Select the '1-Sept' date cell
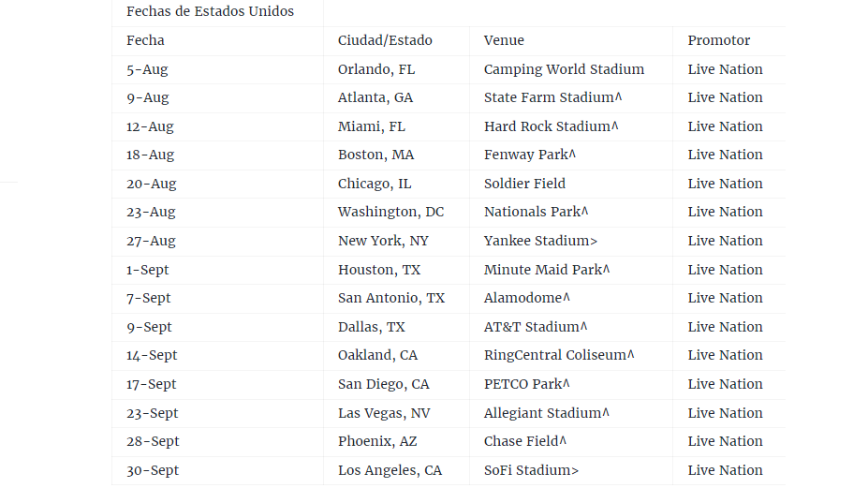Viewport: 868px width, 488px height. [x=148, y=270]
